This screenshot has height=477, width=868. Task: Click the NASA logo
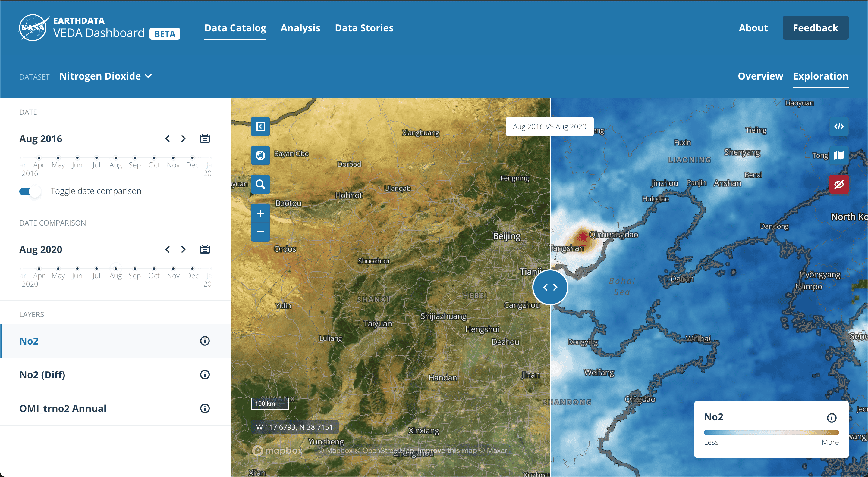click(x=33, y=28)
